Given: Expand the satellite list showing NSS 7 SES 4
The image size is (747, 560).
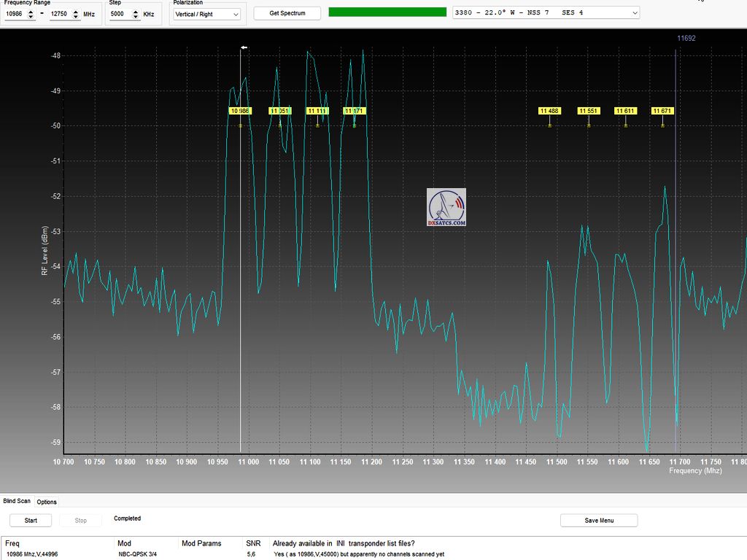Looking at the screenshot, I should pos(546,12).
